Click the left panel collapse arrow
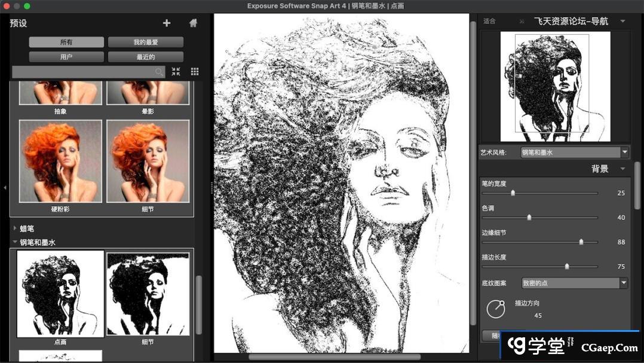The width and height of the screenshot is (644, 363). coord(5,188)
